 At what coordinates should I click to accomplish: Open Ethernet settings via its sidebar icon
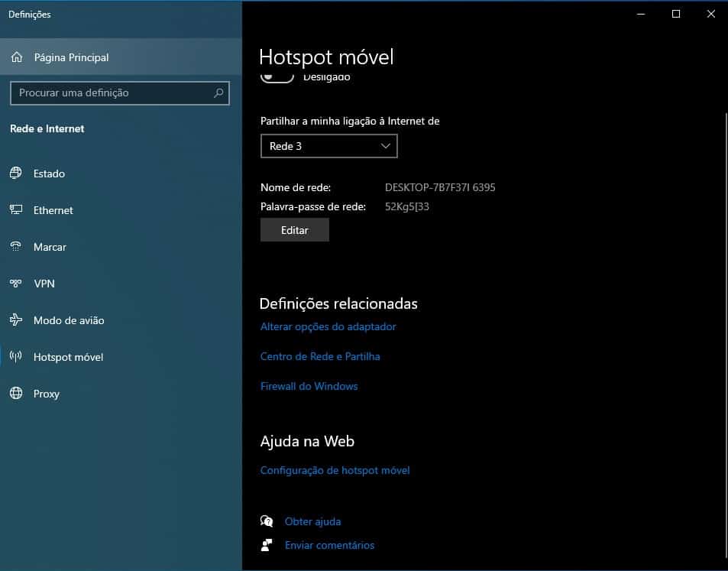16,210
